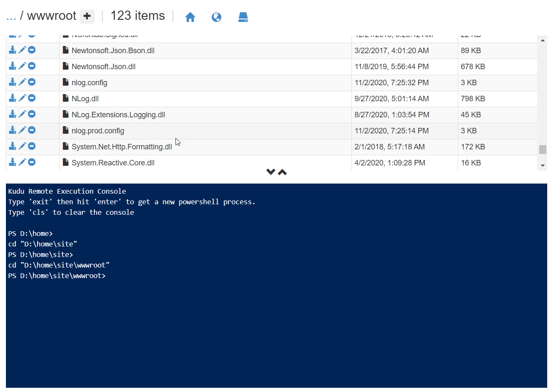Download Newtonsoft.Json.dll file
This screenshot has width=551, height=392.
coord(13,66)
